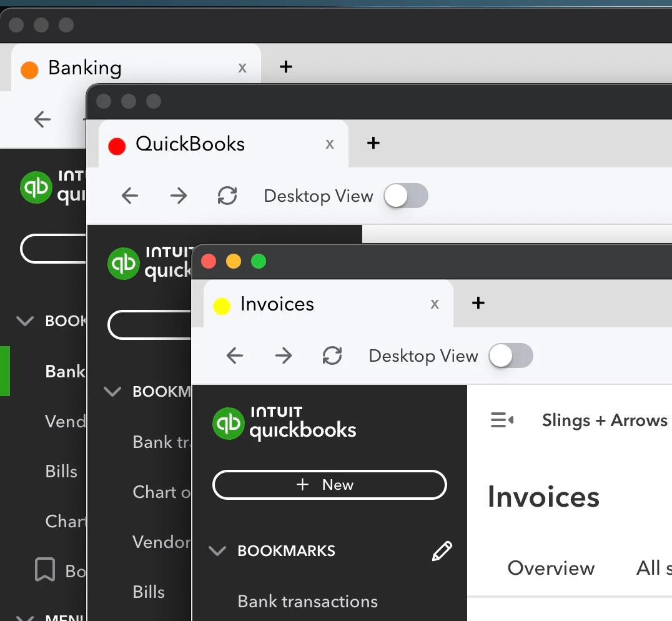Select the Invoices tab
Viewport: 672px width, 621px height.
(329, 304)
